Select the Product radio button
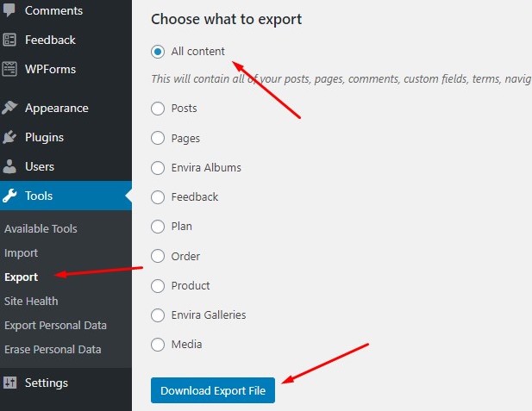 pyautogui.click(x=158, y=285)
